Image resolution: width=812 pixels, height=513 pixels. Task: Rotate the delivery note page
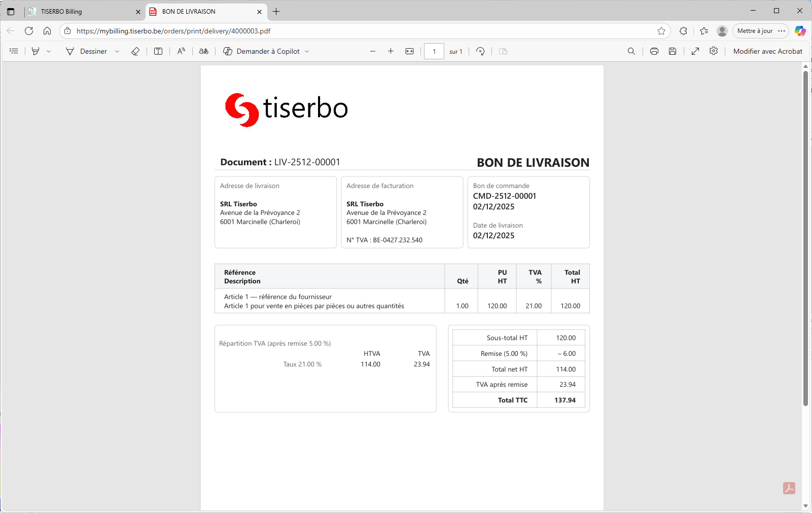pyautogui.click(x=479, y=51)
